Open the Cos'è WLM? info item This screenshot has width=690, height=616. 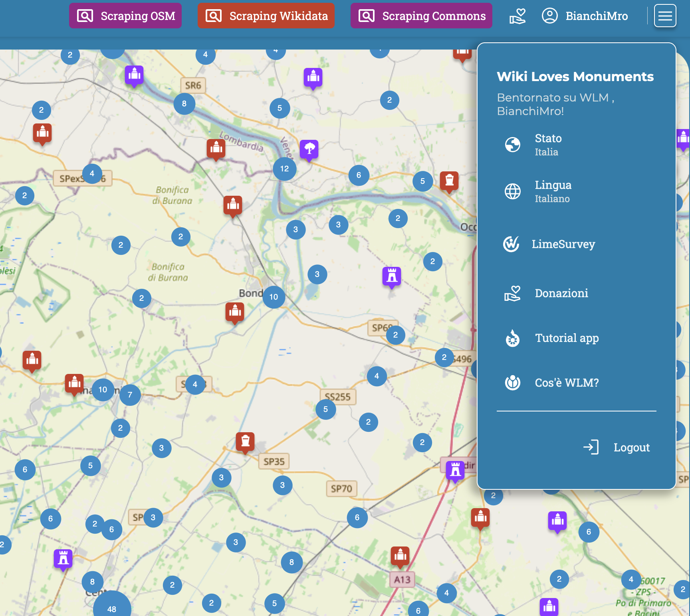point(566,383)
